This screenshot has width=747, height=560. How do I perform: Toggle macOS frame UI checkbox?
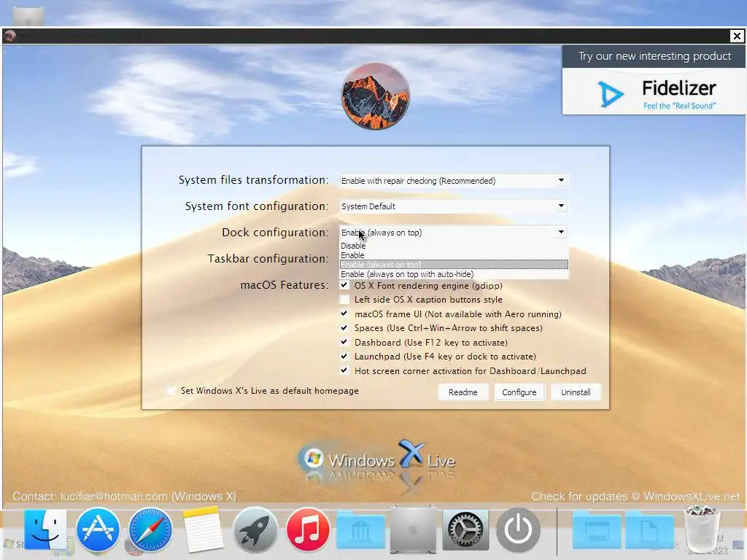click(x=344, y=314)
